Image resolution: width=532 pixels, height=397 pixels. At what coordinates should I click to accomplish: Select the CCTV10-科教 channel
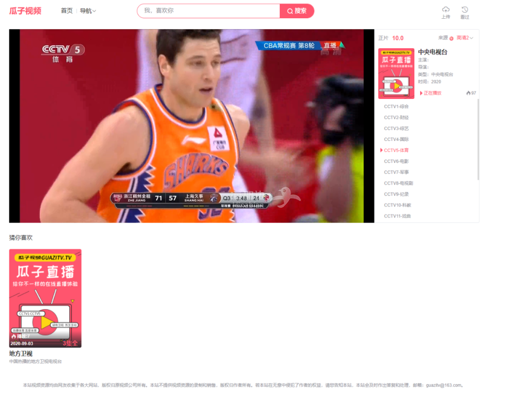click(x=398, y=205)
